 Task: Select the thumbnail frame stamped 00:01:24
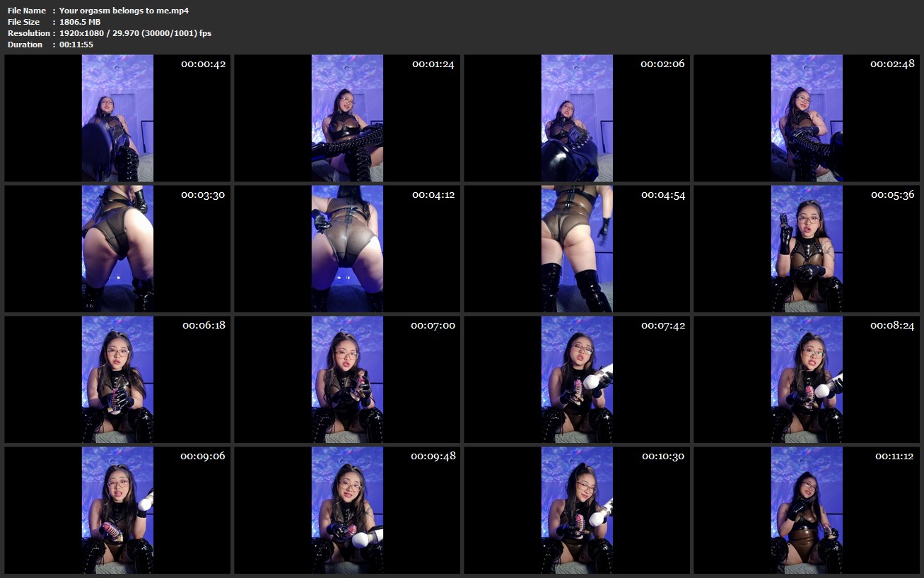click(x=347, y=118)
